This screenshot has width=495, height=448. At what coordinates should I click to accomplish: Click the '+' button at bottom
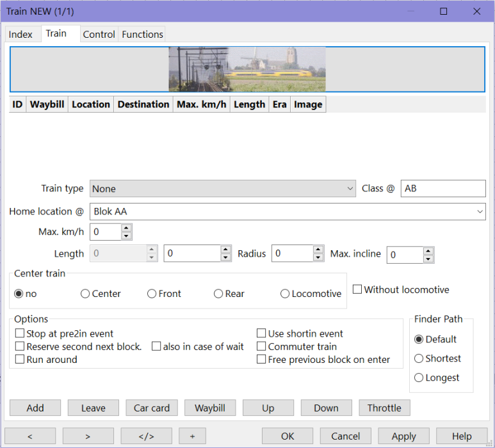pos(192,436)
